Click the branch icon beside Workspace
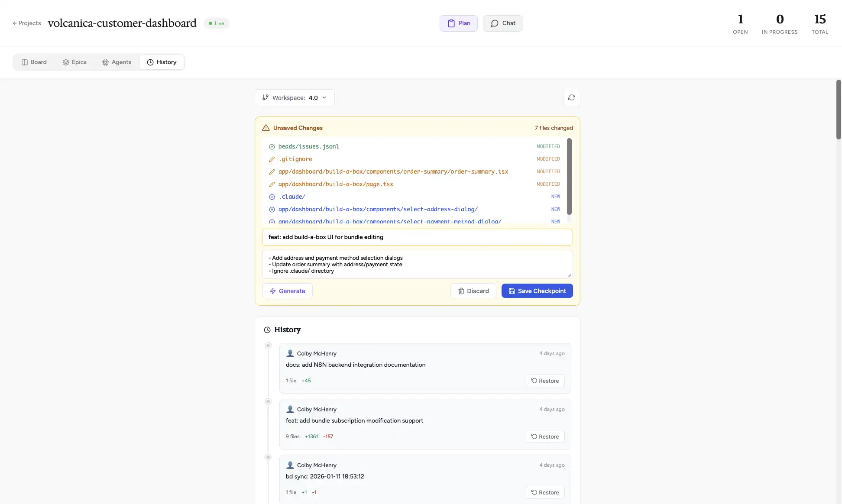The width and height of the screenshot is (842, 504). click(266, 97)
